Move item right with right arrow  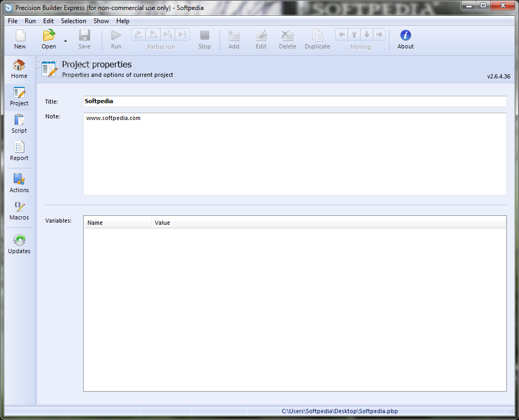[380, 34]
